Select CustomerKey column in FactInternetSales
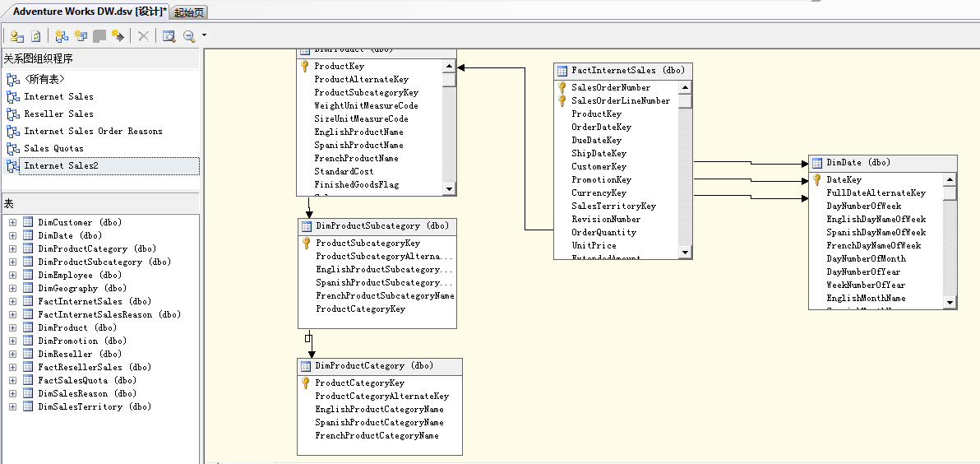The image size is (980, 464). pyautogui.click(x=599, y=166)
